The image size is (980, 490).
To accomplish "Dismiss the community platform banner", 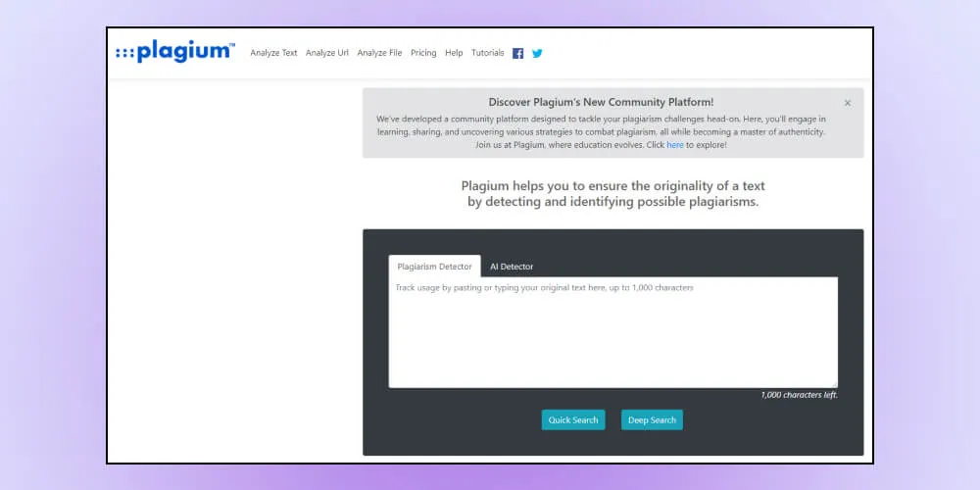I will 848,103.
